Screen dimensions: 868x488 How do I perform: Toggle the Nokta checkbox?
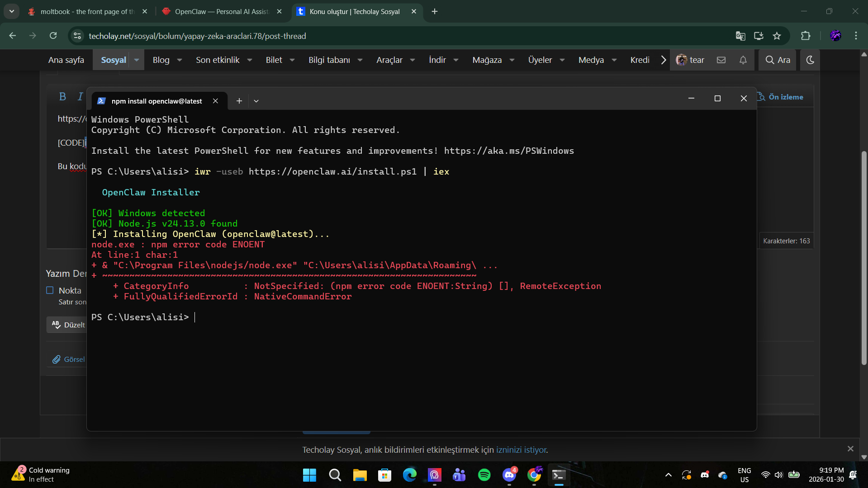tap(50, 290)
